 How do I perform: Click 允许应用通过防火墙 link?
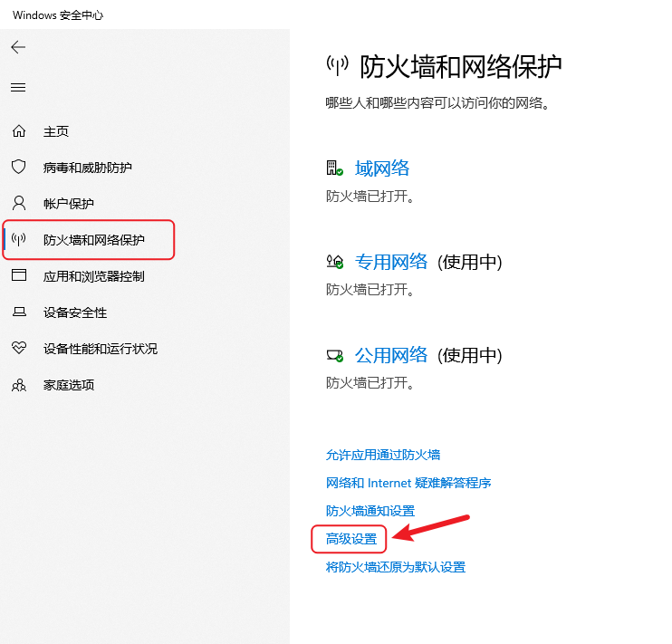[383, 455]
